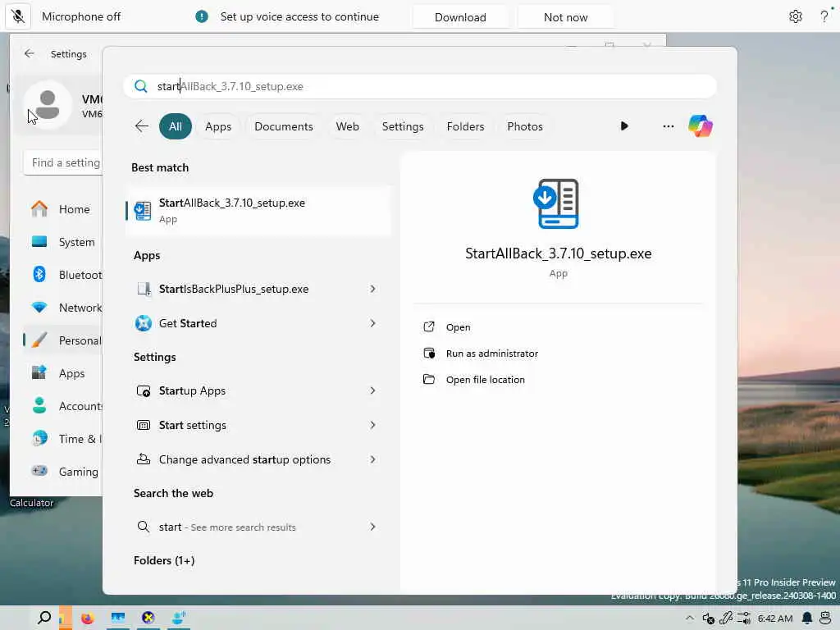The image size is (840, 630).
Task: Click large StartAllBack installer icon in preview
Action: [x=556, y=203]
